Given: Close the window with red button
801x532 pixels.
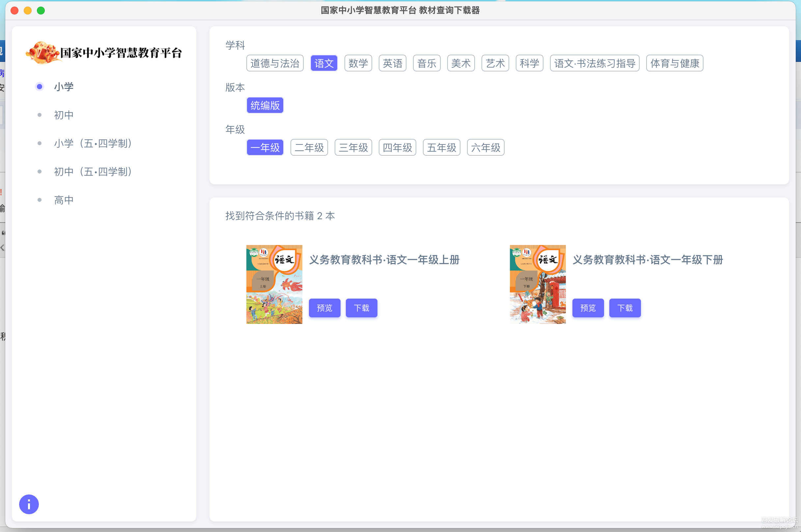Looking at the screenshot, I should tap(14, 11).
